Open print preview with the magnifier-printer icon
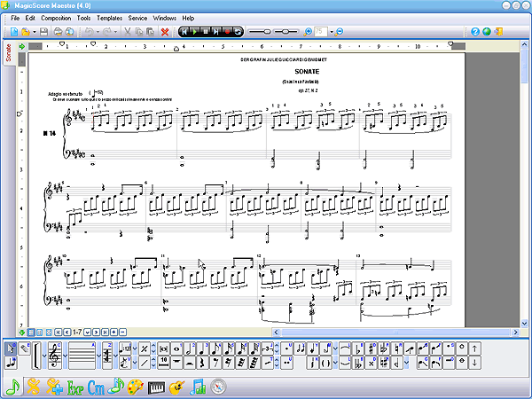532x399 pixels. (x=69, y=32)
